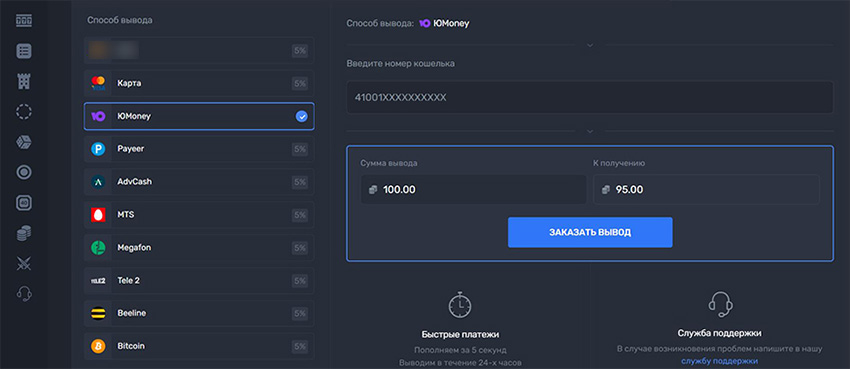The width and height of the screenshot is (850, 369).
Task: Select MTS withdrawal method
Action: click(x=199, y=215)
